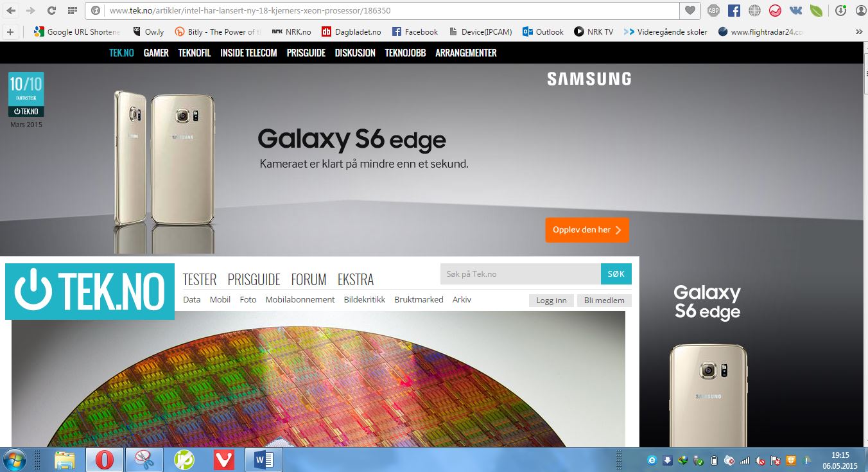This screenshot has width=868, height=472.
Task: Open the EKSTRA section
Action: [x=356, y=279]
